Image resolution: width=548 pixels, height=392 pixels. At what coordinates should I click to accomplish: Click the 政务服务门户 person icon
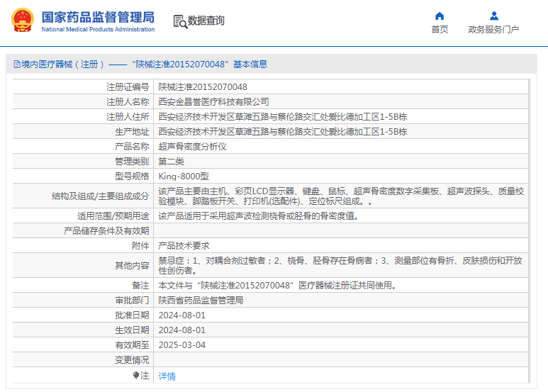click(x=494, y=16)
